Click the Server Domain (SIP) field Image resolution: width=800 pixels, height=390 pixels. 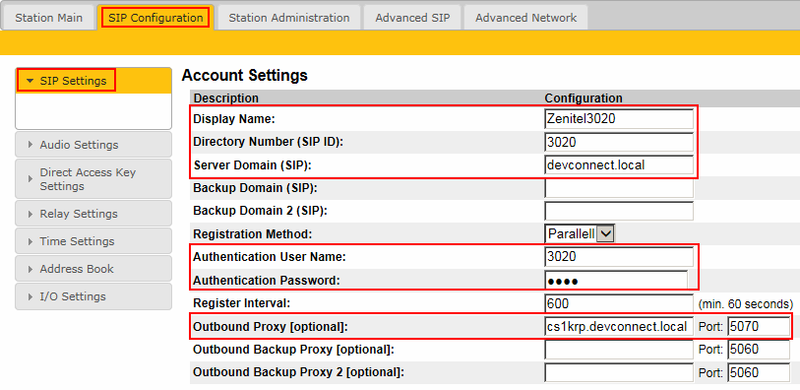[619, 165]
